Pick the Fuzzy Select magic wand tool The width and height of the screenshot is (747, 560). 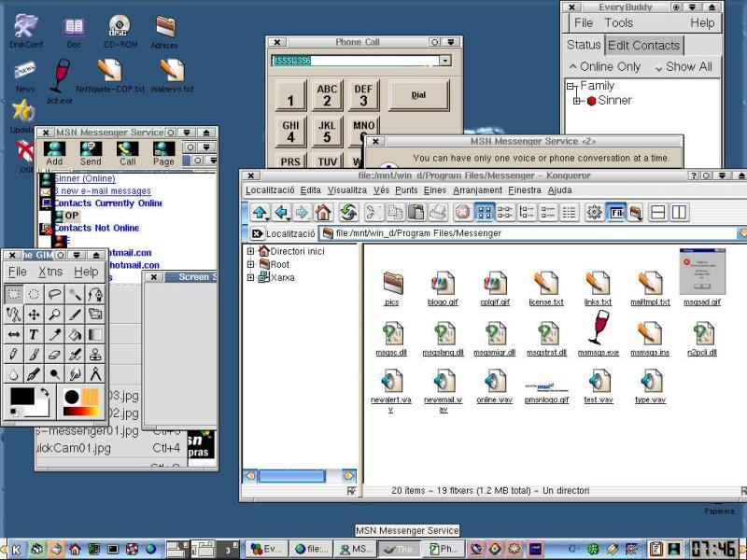tap(75, 294)
